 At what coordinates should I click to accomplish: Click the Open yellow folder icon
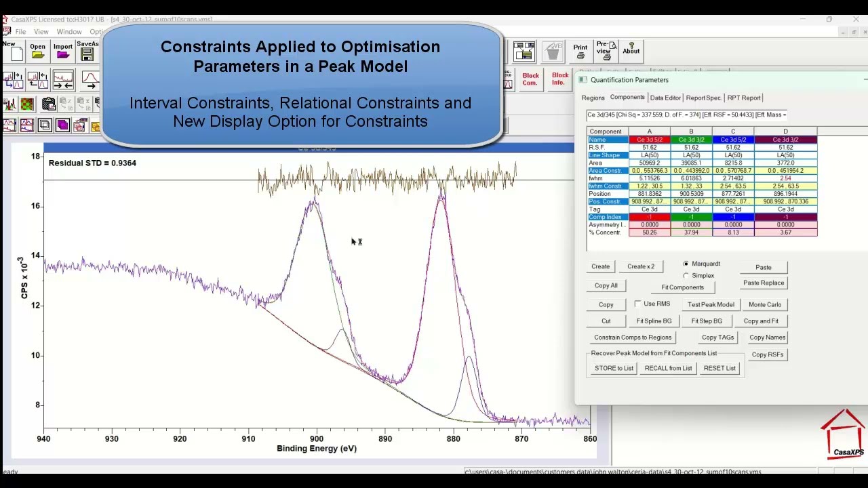37,52
